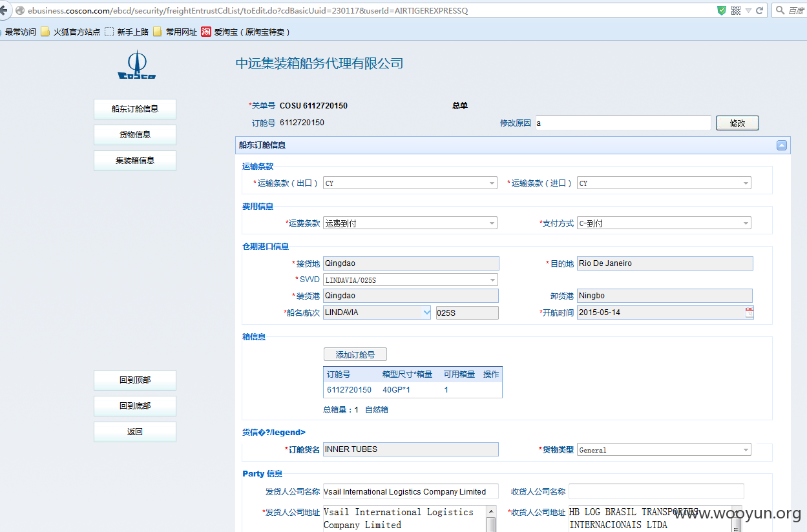The height and width of the screenshot is (532, 807).
Task: Click the 开航时间 date field 2015-05-14
Action: (660, 312)
